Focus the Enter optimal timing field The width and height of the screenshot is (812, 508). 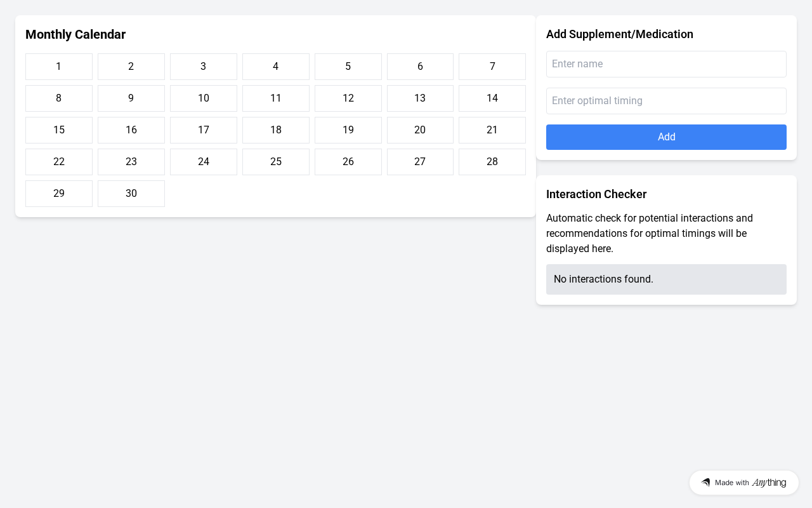[x=666, y=101]
